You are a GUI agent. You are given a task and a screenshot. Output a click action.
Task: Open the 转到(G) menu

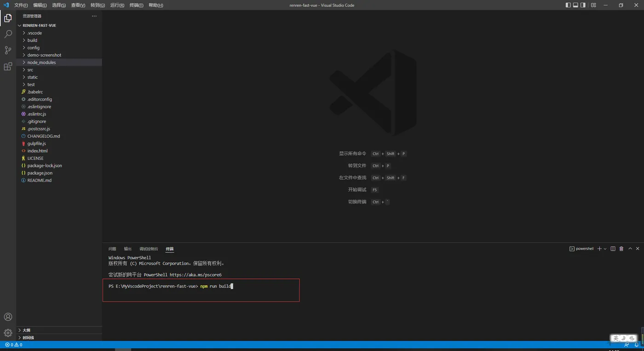coord(98,5)
